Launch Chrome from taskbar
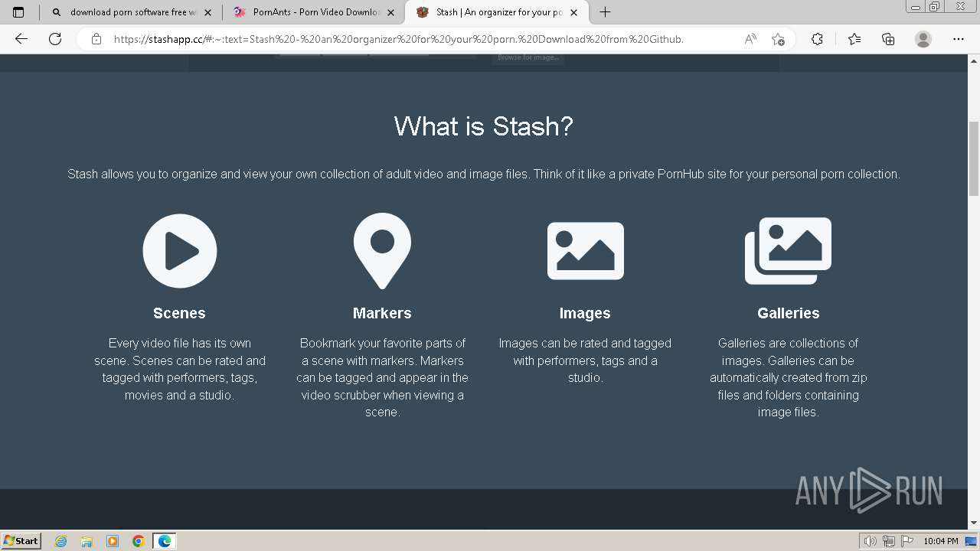The height and width of the screenshot is (551, 980). 138,541
